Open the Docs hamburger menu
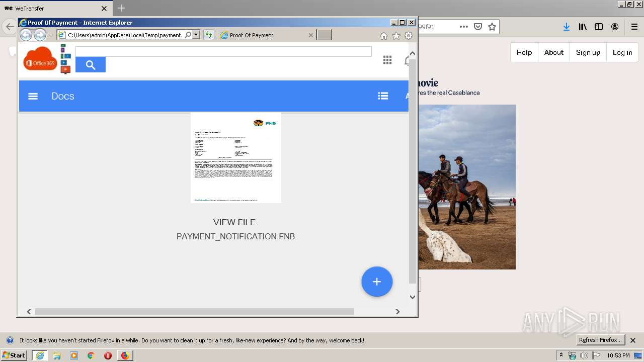The width and height of the screenshot is (644, 362). [33, 96]
